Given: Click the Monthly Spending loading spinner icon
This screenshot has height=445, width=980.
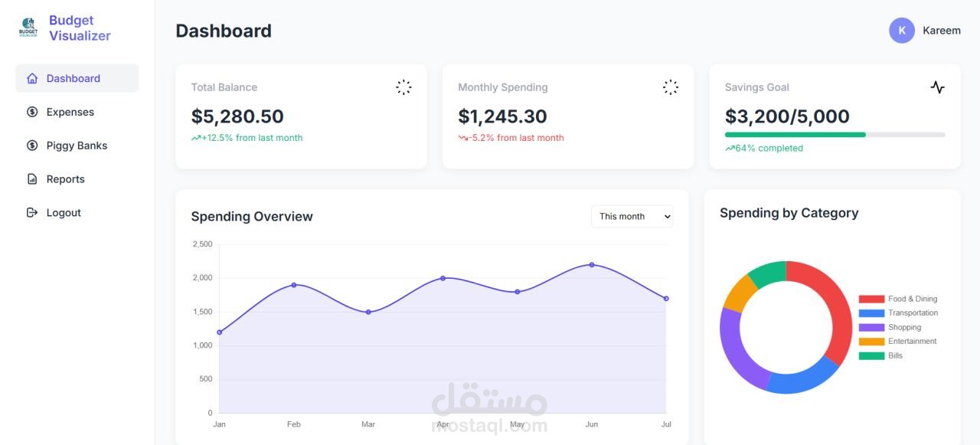Looking at the screenshot, I should (670, 87).
